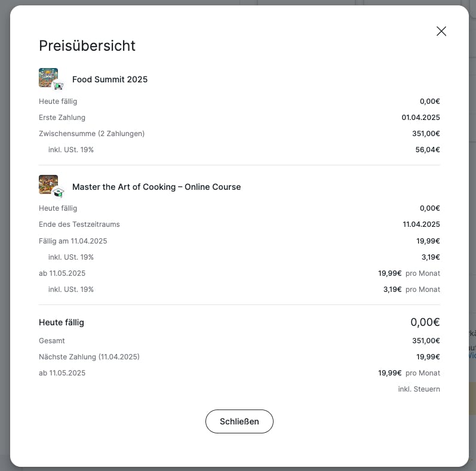Image resolution: width=476 pixels, height=471 pixels.
Task: Close the Preisübersicht dialog with the X
Action: pos(441,31)
